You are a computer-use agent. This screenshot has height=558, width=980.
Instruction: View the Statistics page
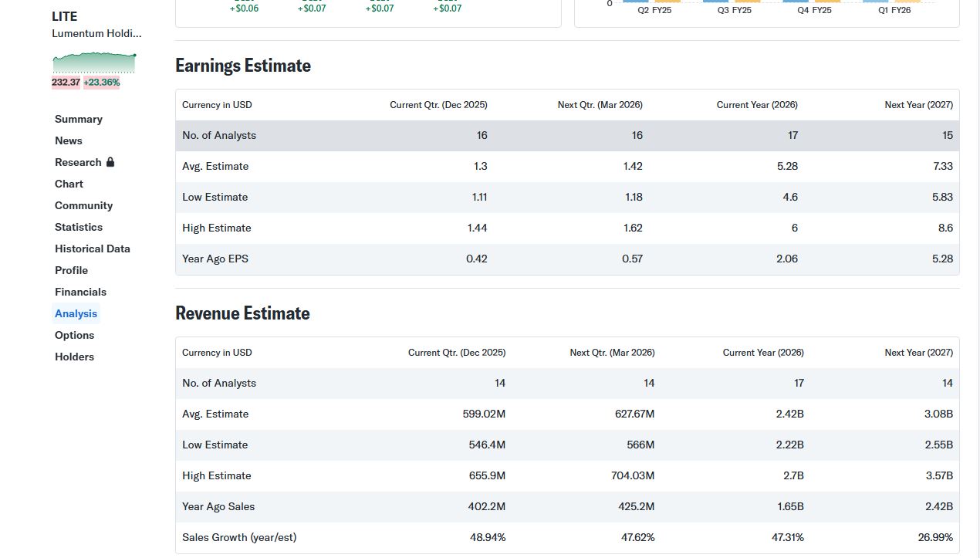[x=78, y=227]
